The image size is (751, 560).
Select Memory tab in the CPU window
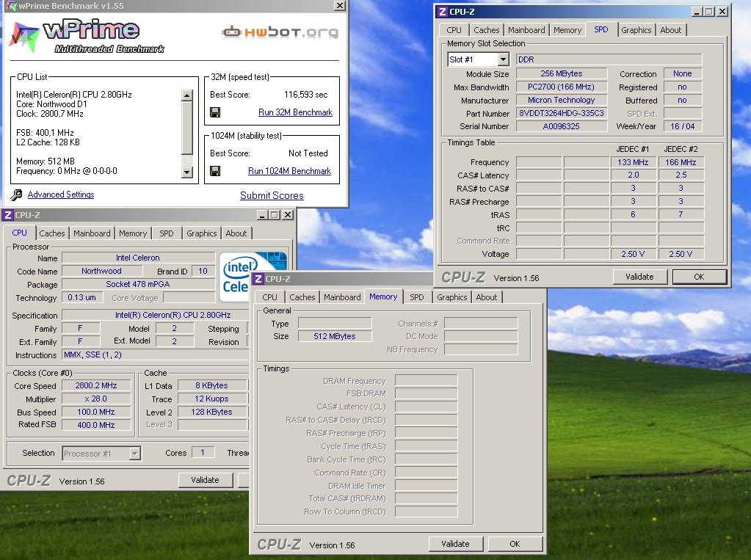(133, 233)
